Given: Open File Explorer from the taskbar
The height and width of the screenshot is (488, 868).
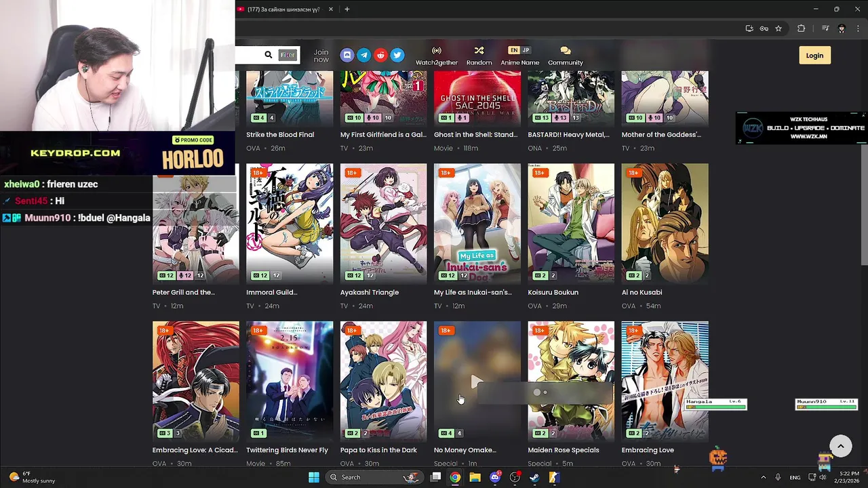Looking at the screenshot, I should [x=475, y=477].
